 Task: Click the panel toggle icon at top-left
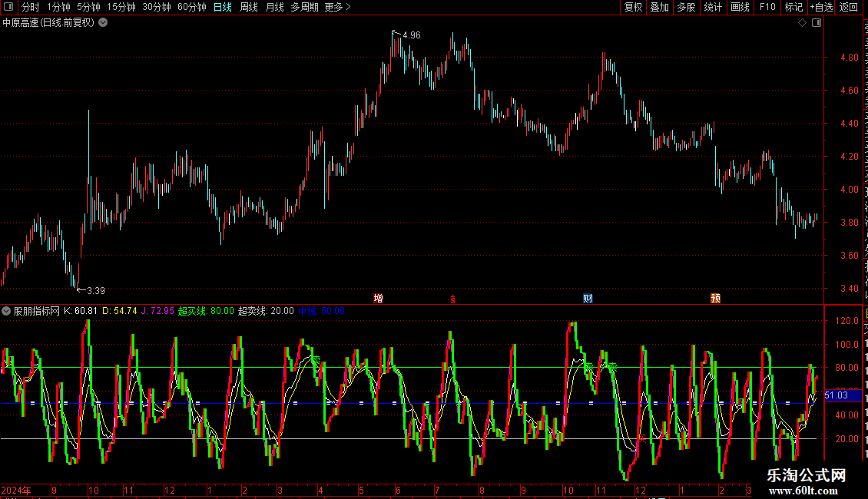8,7
